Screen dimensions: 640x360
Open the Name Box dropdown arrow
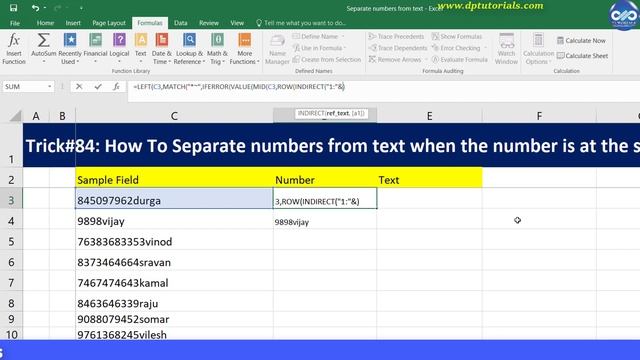coord(49,87)
